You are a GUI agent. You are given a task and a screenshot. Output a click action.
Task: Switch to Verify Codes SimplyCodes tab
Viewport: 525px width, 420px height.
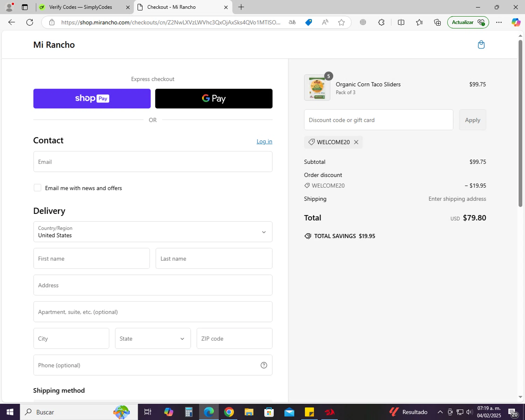pos(80,7)
